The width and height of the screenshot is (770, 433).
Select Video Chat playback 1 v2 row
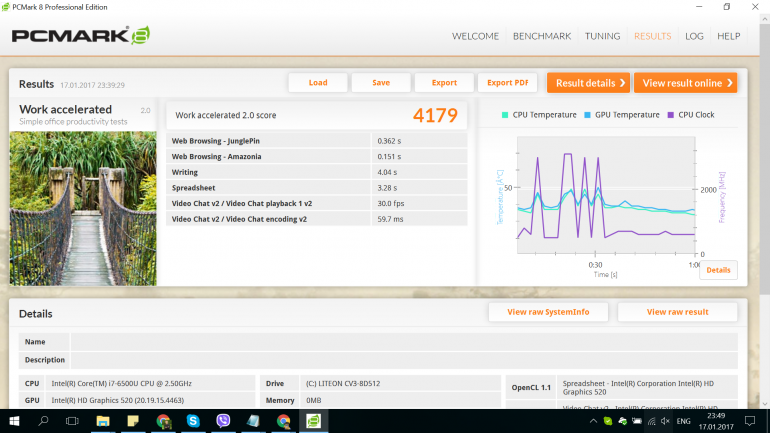tap(317, 204)
